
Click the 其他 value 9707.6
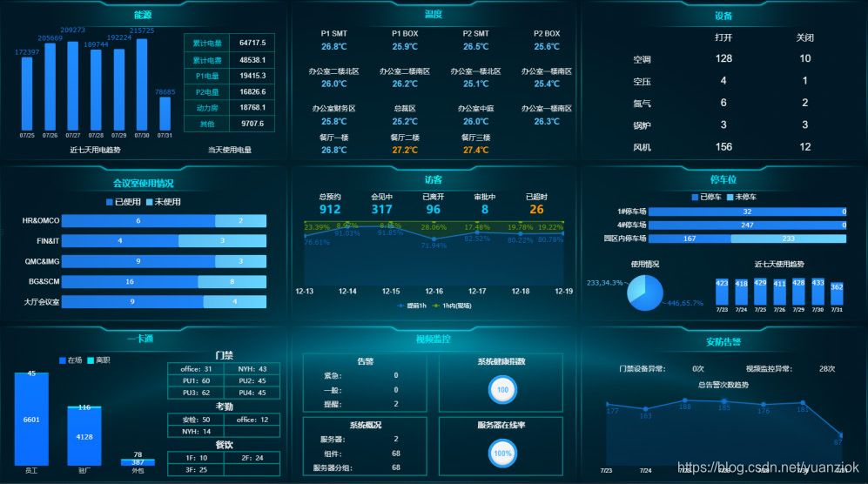pos(252,124)
